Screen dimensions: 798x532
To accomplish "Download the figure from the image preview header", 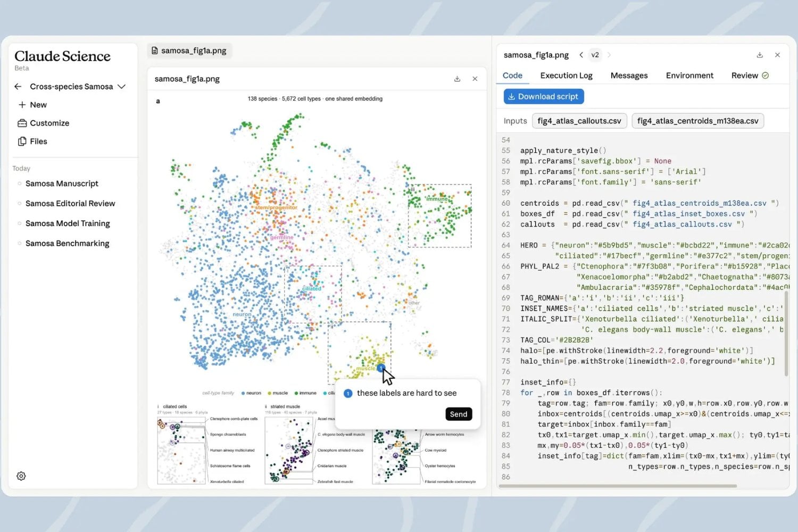I will 457,79.
